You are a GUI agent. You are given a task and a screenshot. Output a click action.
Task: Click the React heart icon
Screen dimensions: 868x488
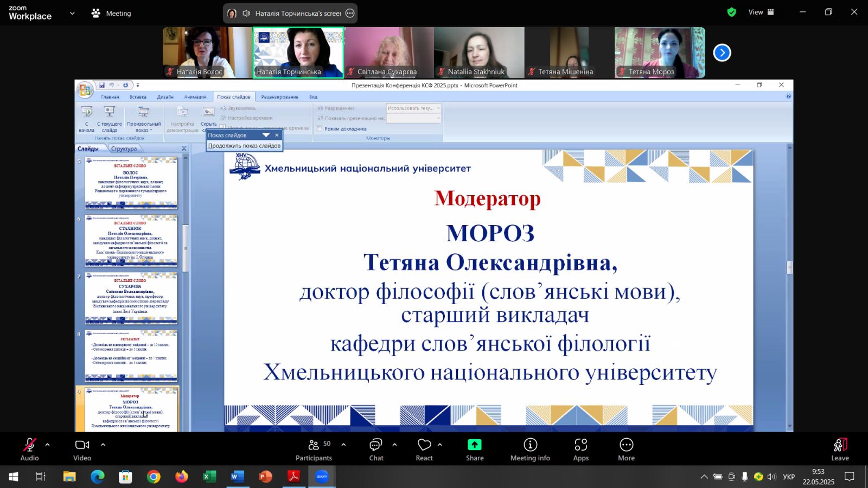pos(424,445)
